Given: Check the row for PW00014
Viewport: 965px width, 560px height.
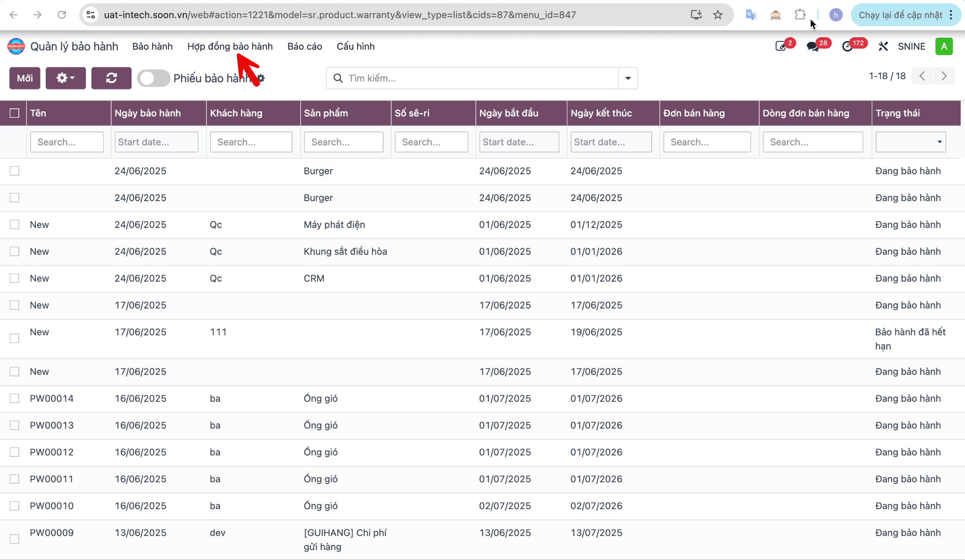Looking at the screenshot, I should 15,398.
